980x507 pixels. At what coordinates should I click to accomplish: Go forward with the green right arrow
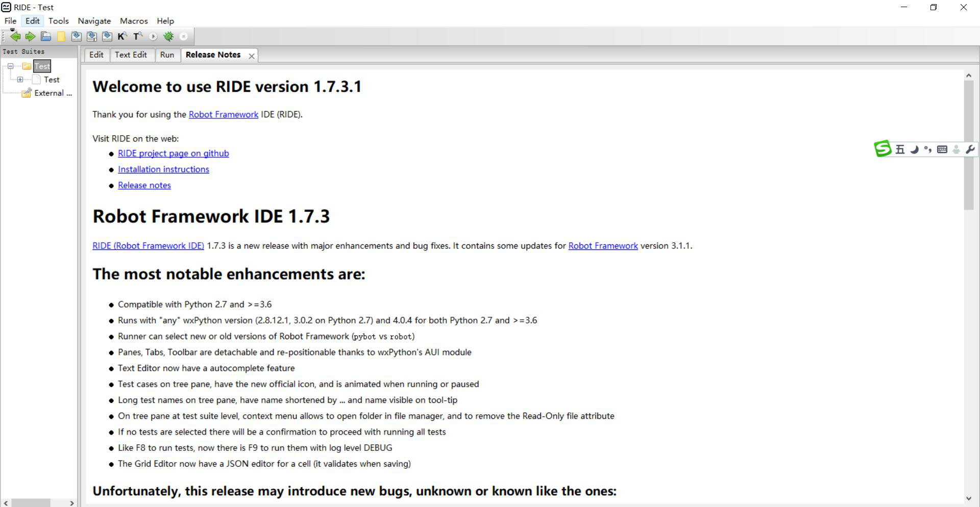pyautogui.click(x=31, y=36)
